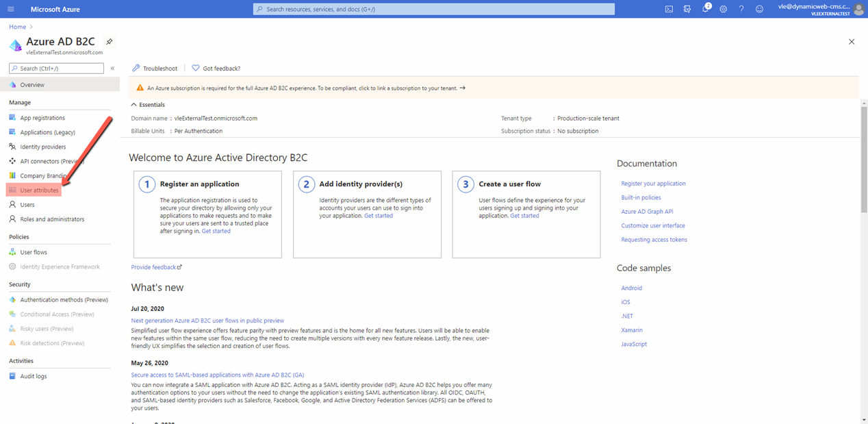The width and height of the screenshot is (868, 424).
Task: Click the feedback smiley icon
Action: (x=759, y=9)
